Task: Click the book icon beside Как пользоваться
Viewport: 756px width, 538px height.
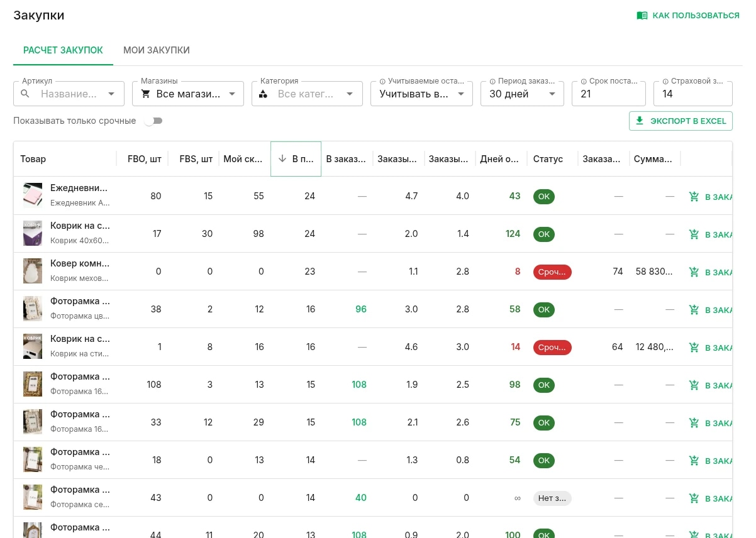Action: [642, 16]
